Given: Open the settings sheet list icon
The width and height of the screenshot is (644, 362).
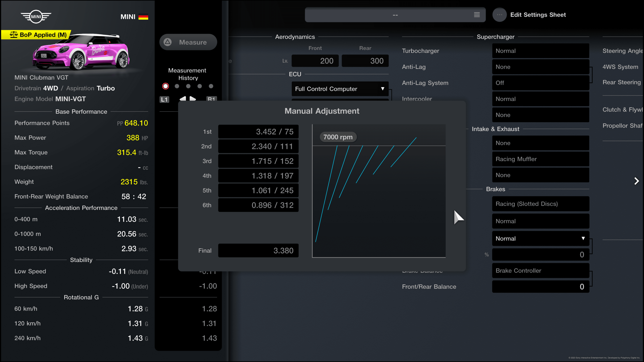Looking at the screenshot, I should click(x=477, y=15).
